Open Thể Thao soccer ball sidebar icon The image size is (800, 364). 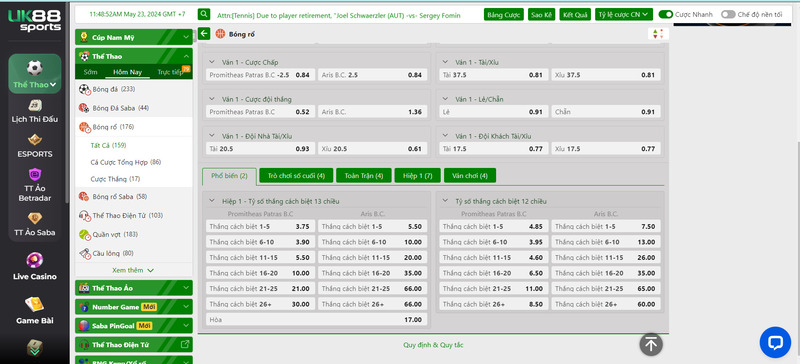(x=35, y=67)
